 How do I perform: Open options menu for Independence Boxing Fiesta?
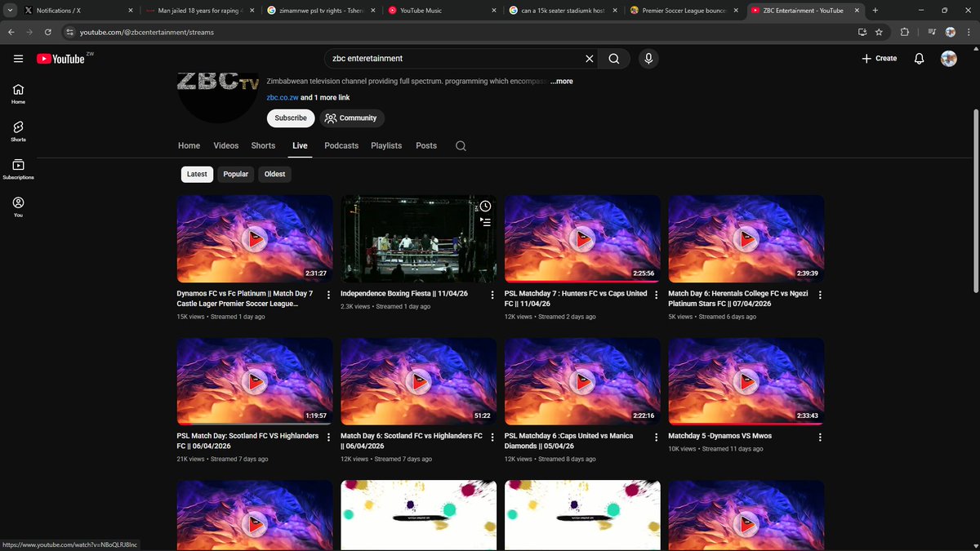492,295
